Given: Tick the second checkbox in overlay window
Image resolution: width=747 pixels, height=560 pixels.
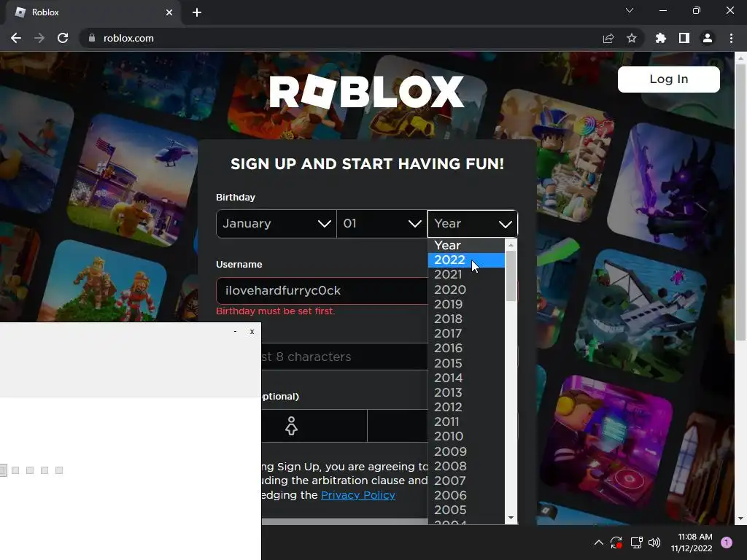Looking at the screenshot, I should pos(15,470).
